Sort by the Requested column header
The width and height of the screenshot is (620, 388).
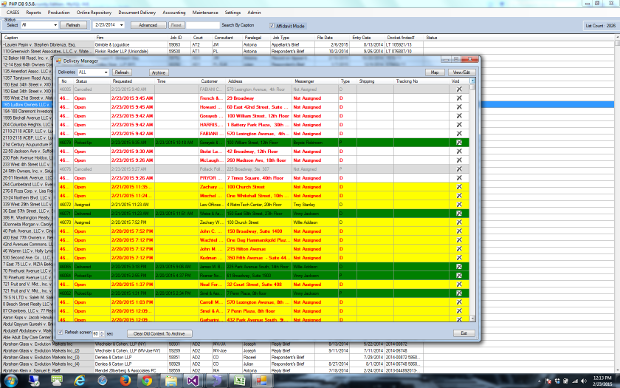[x=132, y=81]
